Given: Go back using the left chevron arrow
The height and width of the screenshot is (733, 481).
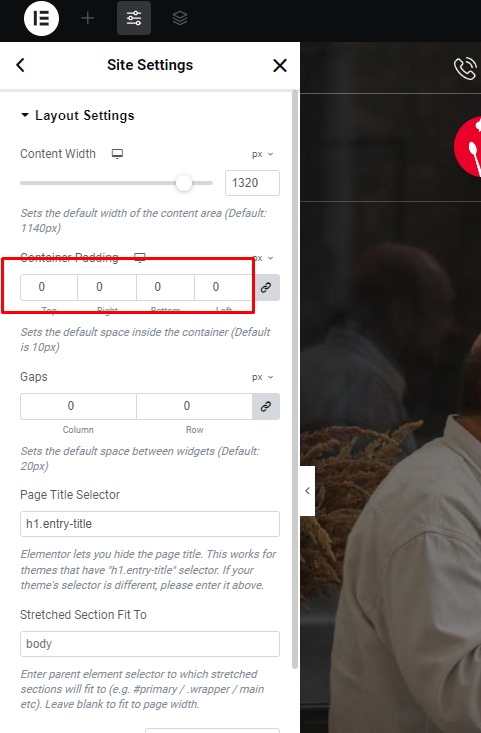Looking at the screenshot, I should [20, 65].
